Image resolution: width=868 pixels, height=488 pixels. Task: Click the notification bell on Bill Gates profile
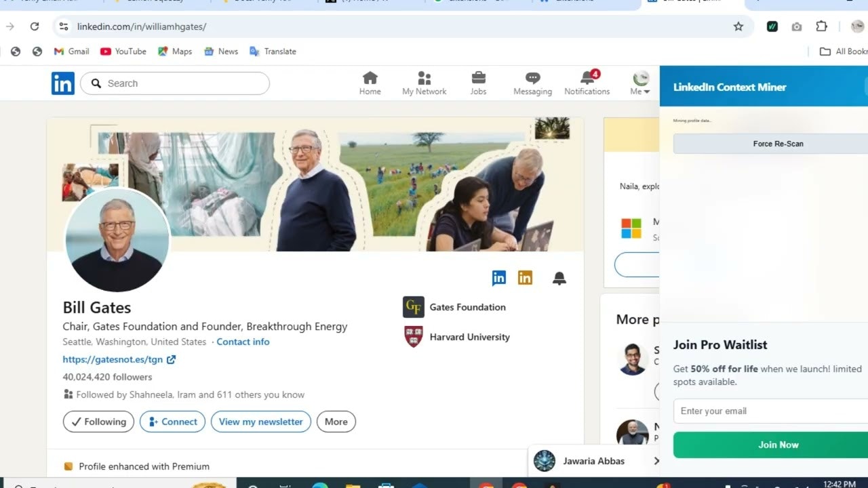559,279
